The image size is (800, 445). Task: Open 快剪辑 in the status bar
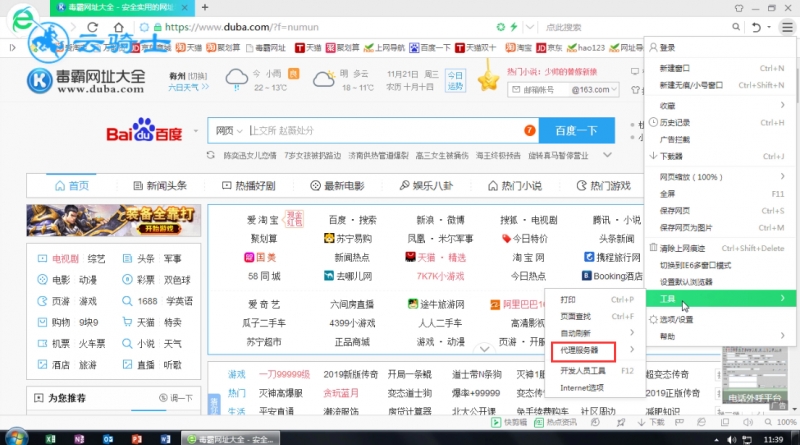(509, 423)
